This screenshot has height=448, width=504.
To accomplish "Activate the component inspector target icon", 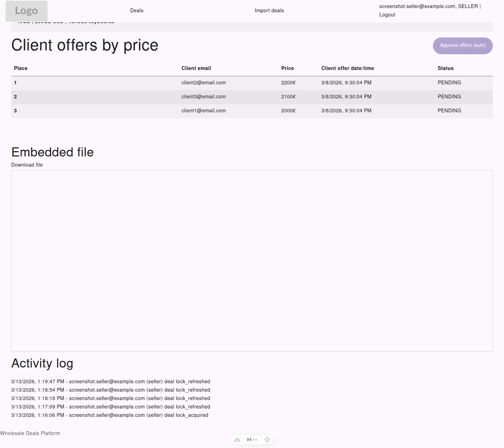I will pyautogui.click(x=267, y=440).
